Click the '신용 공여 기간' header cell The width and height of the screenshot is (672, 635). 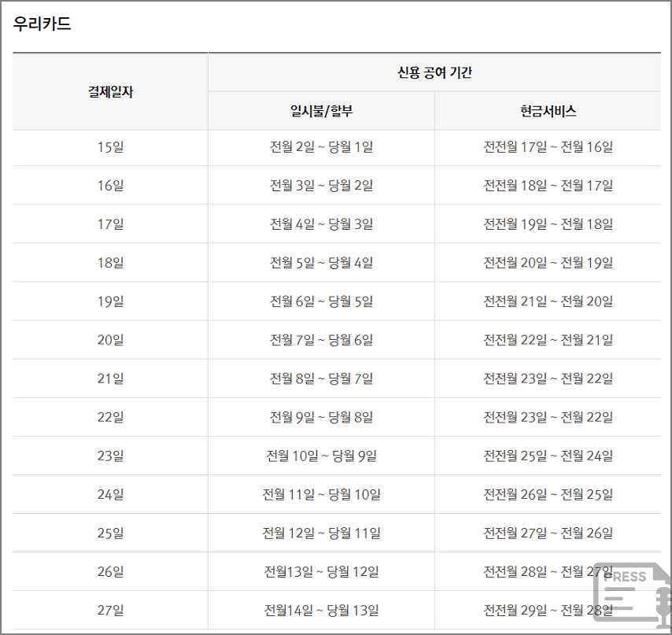click(x=434, y=72)
